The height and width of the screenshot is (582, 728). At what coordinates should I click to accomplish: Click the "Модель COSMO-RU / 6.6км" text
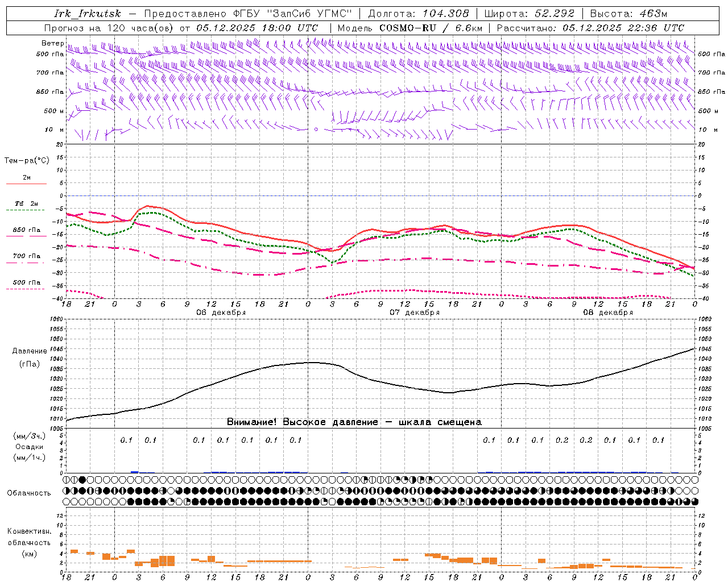[410, 28]
